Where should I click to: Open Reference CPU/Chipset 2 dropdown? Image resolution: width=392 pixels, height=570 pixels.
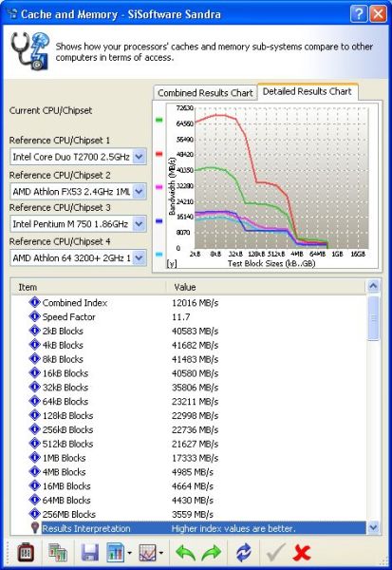click(x=140, y=191)
